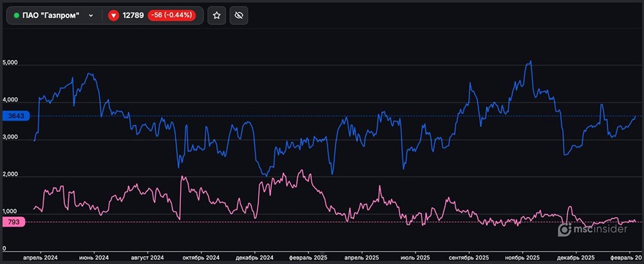The width and height of the screenshot is (644, 264).
Task: Click the 12789 current value
Action: (133, 15)
